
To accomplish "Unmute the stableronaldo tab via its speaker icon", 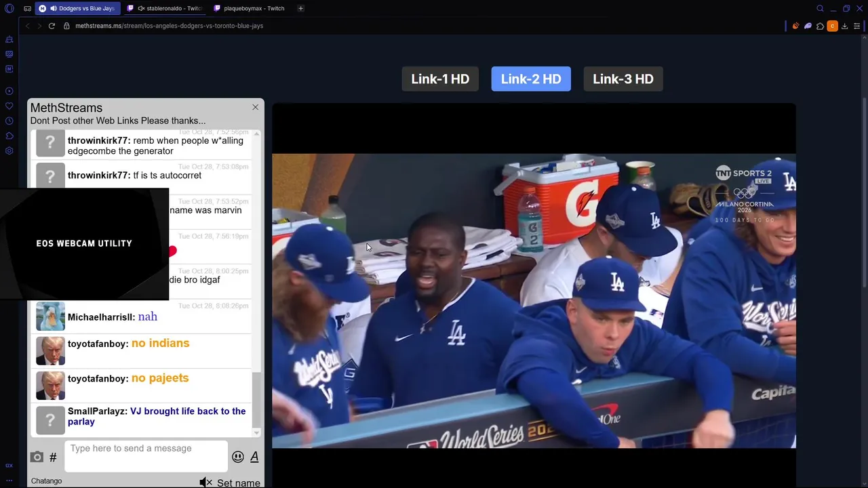I will pyautogui.click(x=140, y=8).
